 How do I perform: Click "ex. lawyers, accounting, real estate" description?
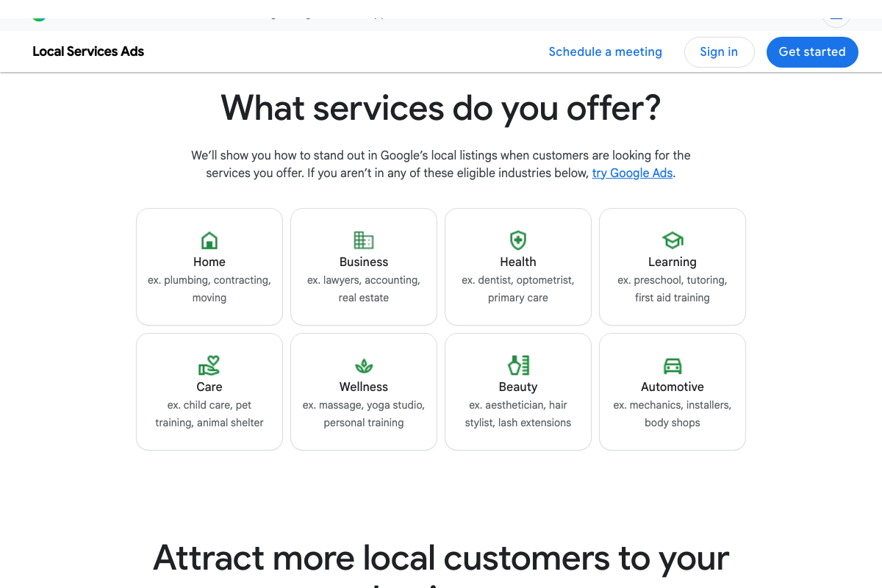[x=364, y=289]
